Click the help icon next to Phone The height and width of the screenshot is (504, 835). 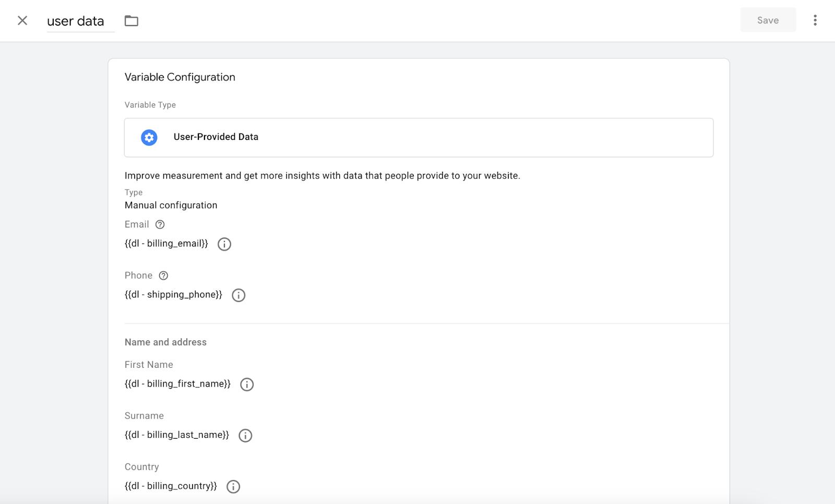(163, 275)
